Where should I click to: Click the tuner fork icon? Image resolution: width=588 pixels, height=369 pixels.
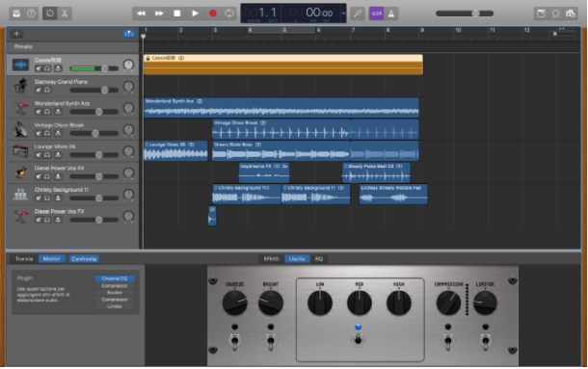358,13
